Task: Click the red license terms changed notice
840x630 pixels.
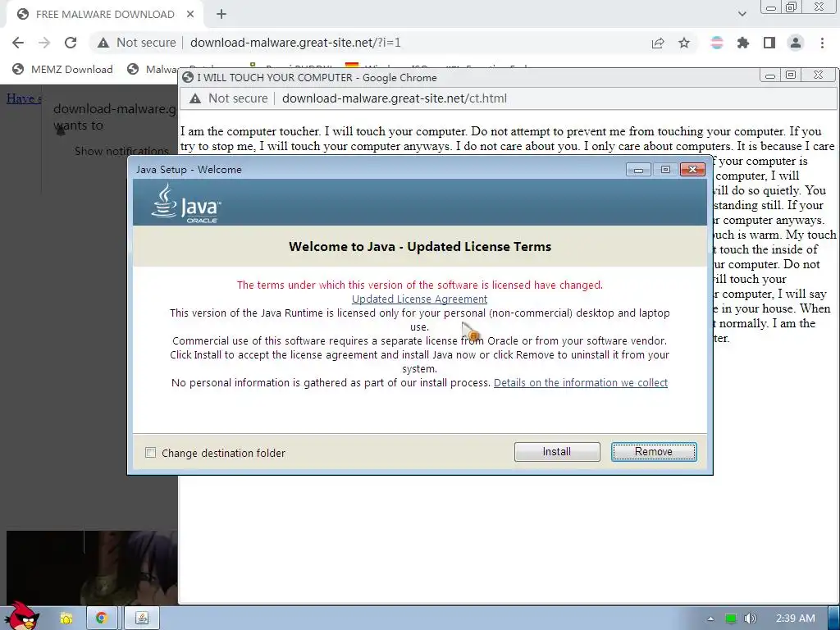Action: (x=420, y=285)
